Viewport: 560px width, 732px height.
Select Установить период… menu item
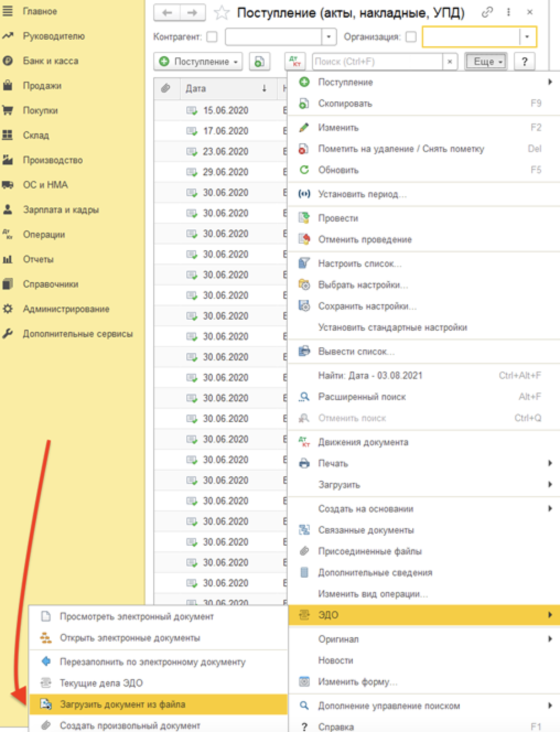pos(423,194)
